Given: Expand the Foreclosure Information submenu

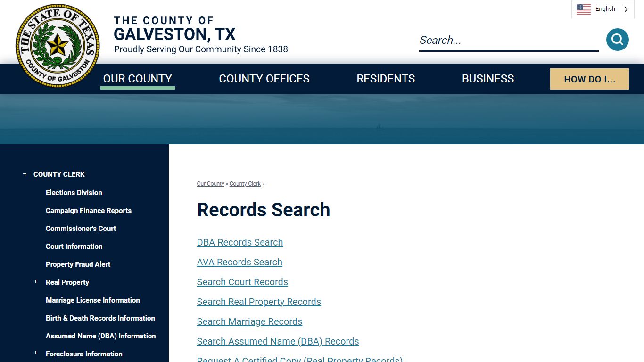Looking at the screenshot, I should (x=35, y=353).
